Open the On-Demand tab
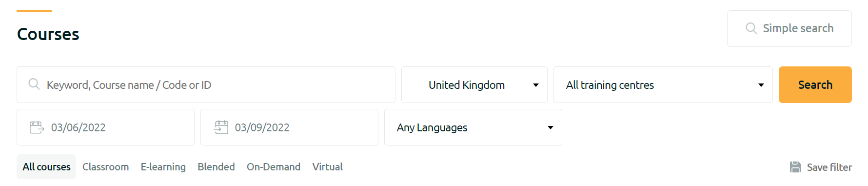Image resolution: width=868 pixels, height=186 pixels. click(274, 167)
